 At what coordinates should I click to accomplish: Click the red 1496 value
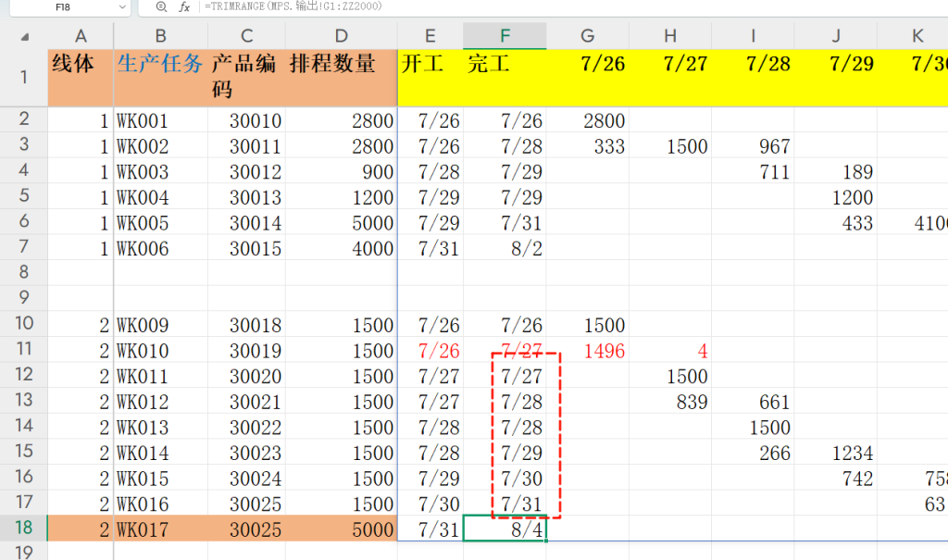[x=587, y=350]
